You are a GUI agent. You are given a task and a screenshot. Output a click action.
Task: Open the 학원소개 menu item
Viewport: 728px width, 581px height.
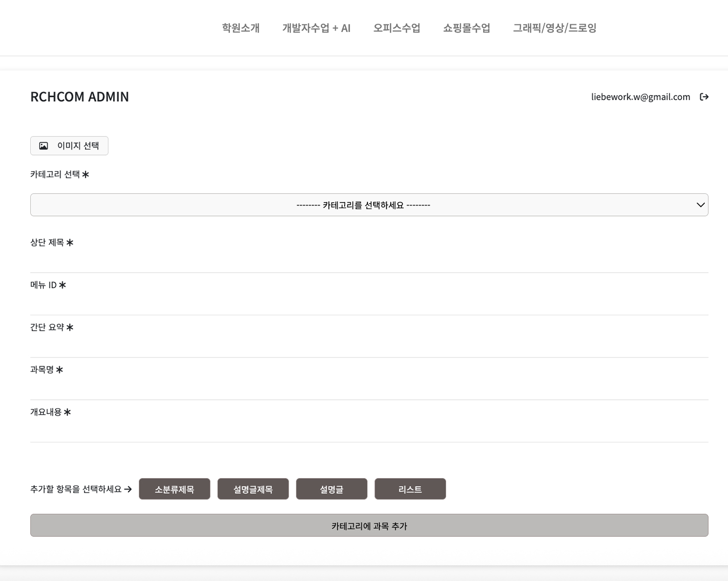(x=240, y=28)
